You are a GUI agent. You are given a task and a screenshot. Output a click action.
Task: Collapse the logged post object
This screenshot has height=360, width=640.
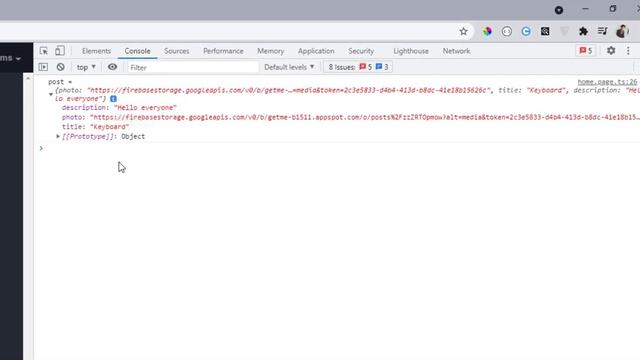(51, 94)
